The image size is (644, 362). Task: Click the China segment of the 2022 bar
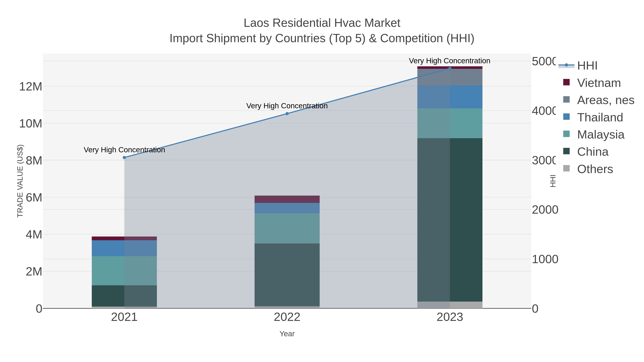[x=287, y=275]
